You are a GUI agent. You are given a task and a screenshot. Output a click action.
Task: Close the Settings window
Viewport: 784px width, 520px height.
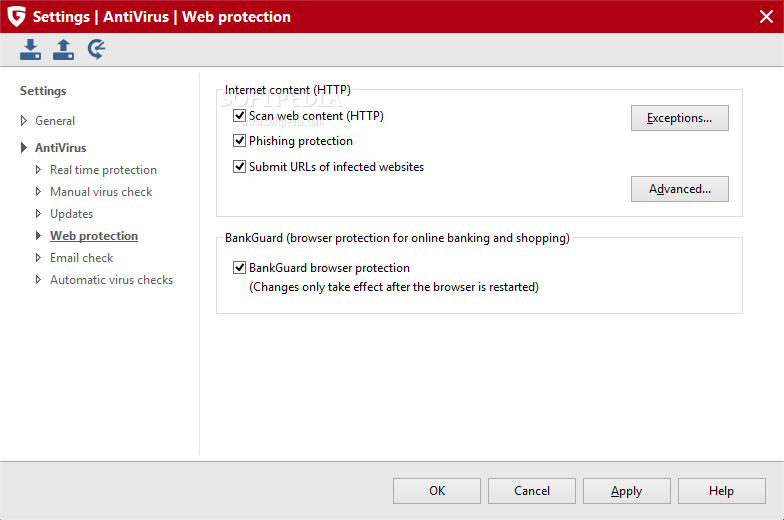766,16
